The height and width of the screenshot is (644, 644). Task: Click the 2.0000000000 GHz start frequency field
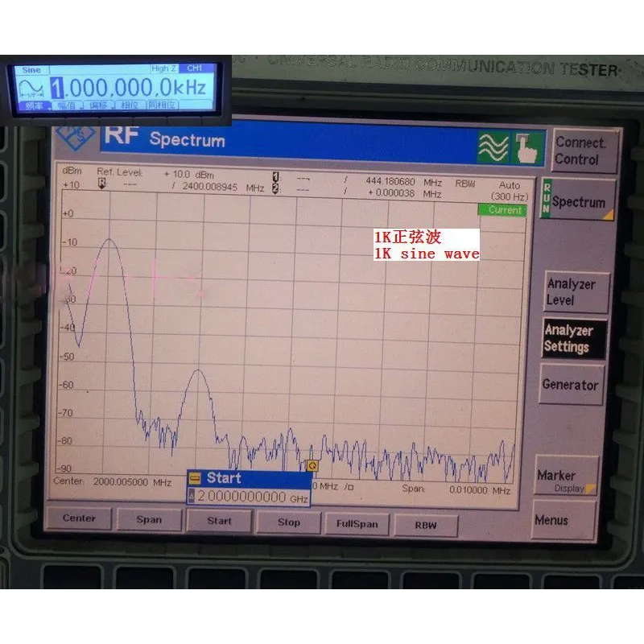pos(249,497)
